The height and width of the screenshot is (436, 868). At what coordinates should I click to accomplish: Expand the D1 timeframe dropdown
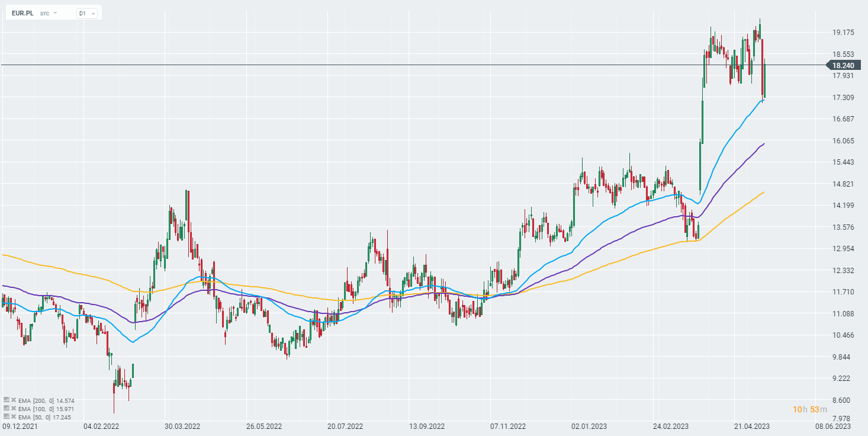tap(86, 12)
